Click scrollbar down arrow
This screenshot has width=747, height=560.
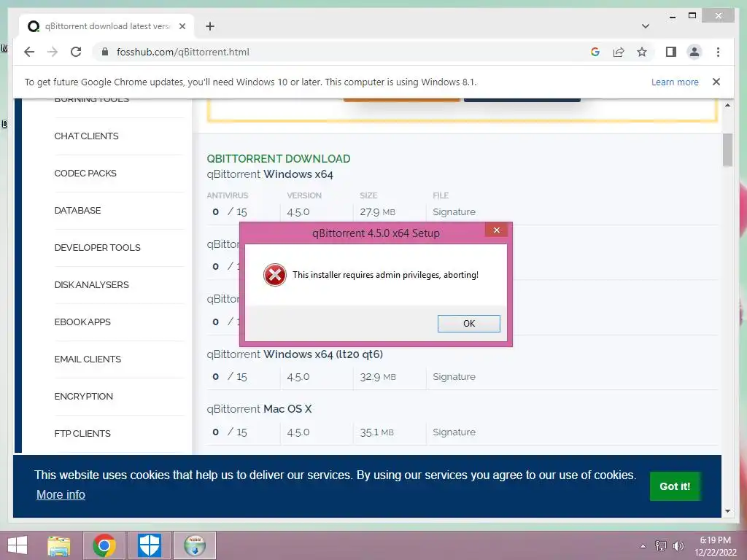pyautogui.click(x=727, y=511)
